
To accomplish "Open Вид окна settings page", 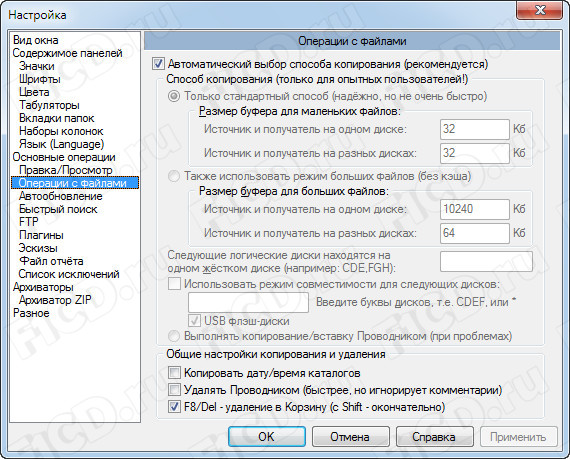I will tap(36, 40).
